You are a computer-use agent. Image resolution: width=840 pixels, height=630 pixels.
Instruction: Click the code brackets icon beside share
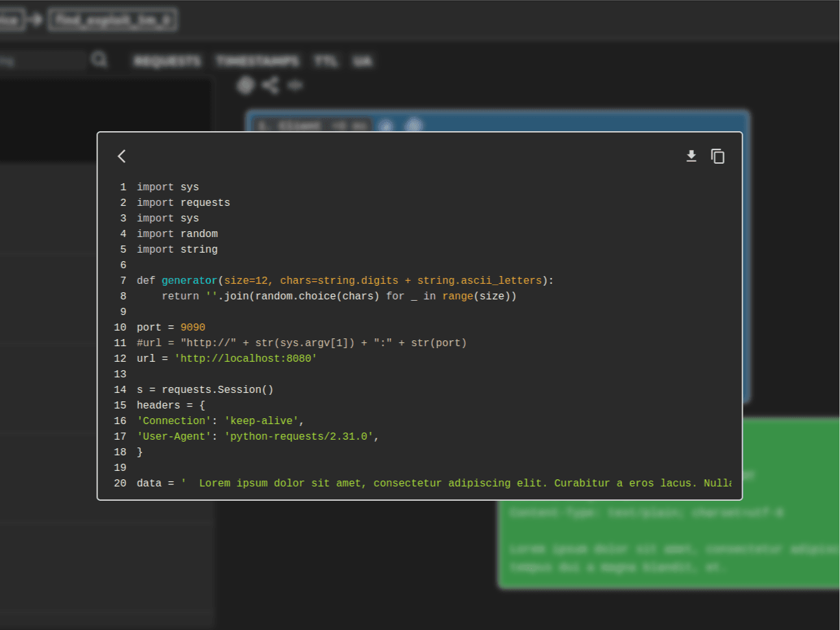(295, 85)
